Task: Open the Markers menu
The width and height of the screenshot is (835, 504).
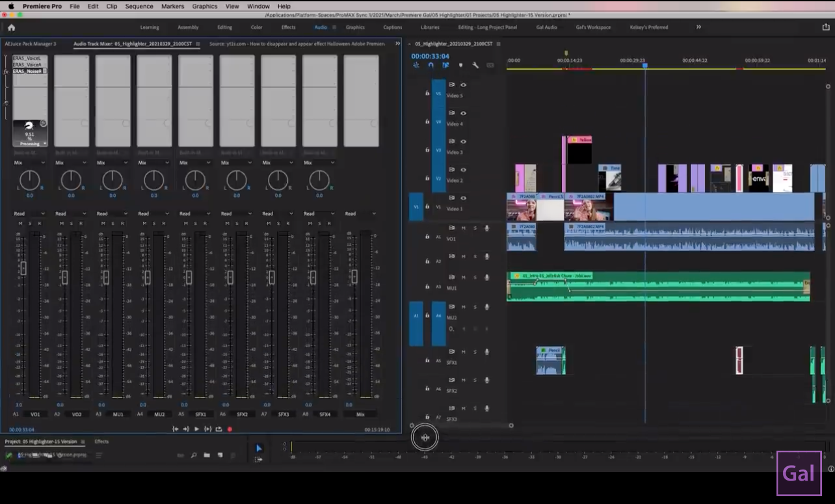Action: point(172,6)
